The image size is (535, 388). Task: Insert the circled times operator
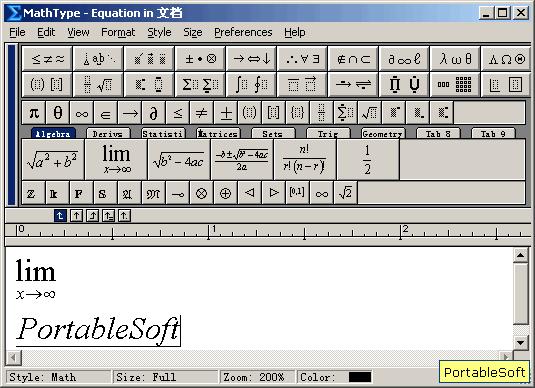[x=201, y=193]
